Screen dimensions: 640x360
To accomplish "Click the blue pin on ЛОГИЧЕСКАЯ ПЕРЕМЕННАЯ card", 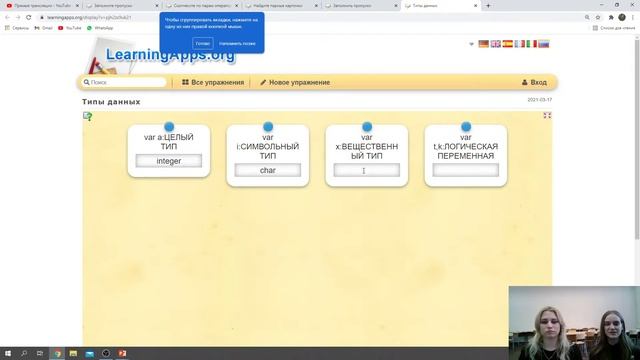I will 466,127.
